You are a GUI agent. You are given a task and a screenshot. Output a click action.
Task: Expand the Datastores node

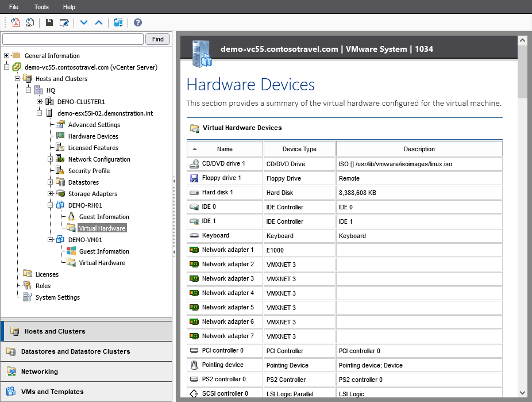[50, 182]
